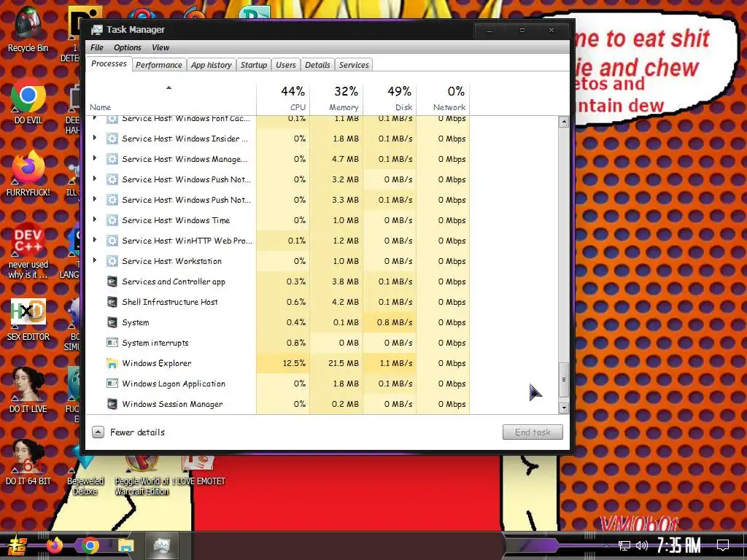
Task: Click the scrollbar up arrow
Action: (x=564, y=122)
